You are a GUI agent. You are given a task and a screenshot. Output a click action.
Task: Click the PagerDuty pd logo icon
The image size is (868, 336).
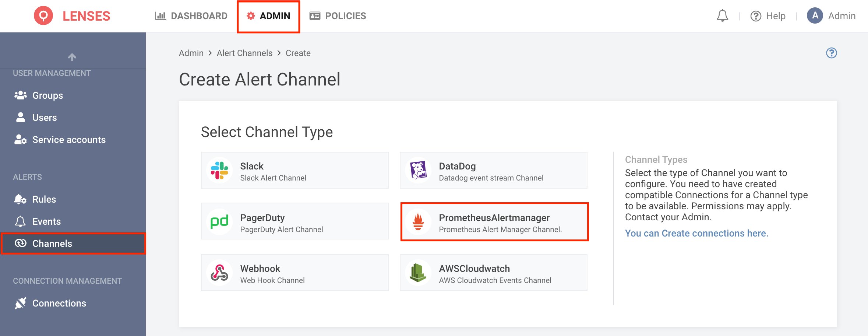pos(219,221)
